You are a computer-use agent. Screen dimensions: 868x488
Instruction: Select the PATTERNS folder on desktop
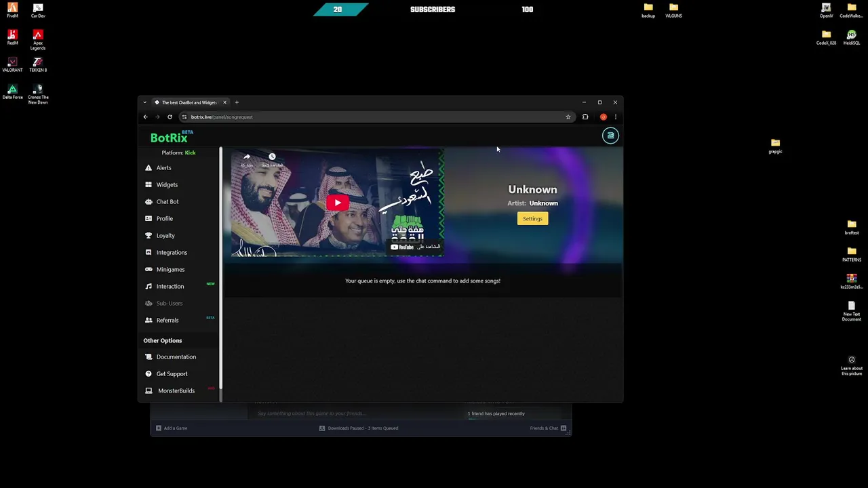click(x=852, y=255)
